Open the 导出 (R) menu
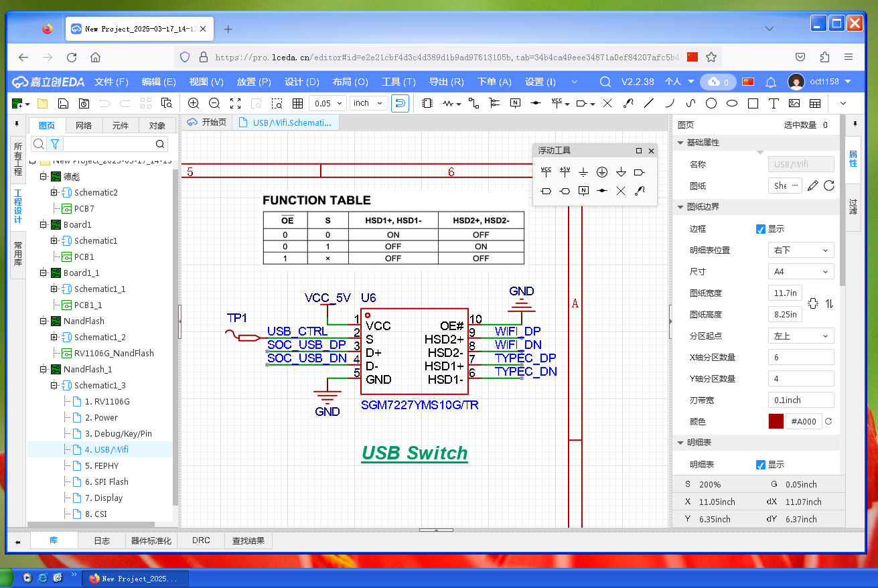Image resolution: width=878 pixels, height=588 pixels. (447, 82)
